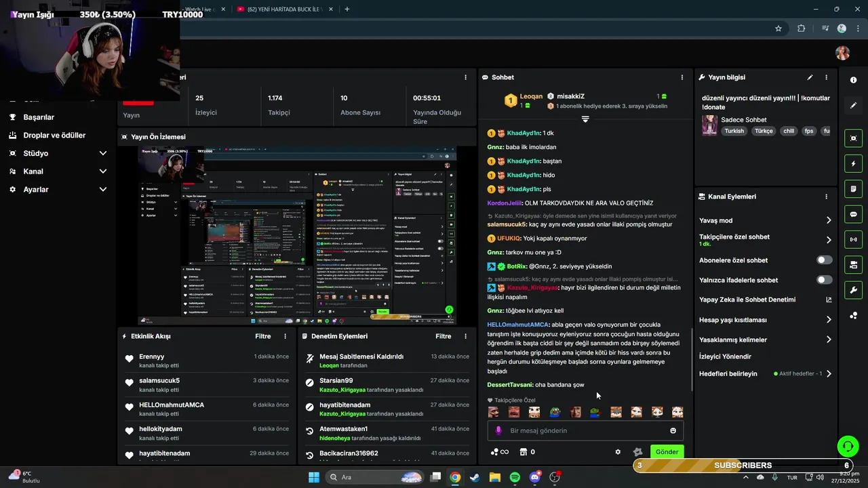Click the purple microphone icon in chat box
This screenshot has width=868, height=488.
tap(498, 430)
